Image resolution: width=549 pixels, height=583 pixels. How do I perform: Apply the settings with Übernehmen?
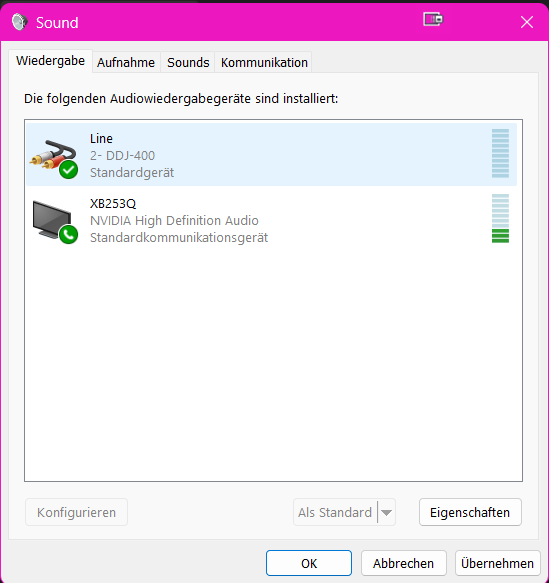pyautogui.click(x=498, y=563)
